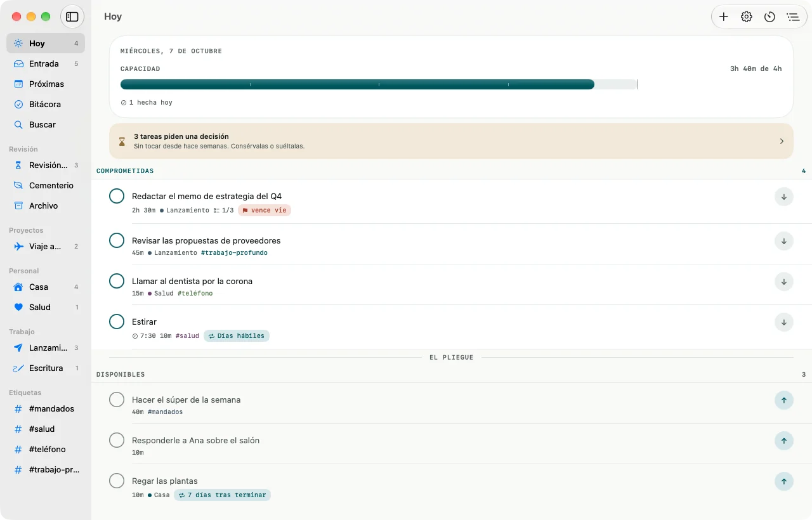The width and height of the screenshot is (812, 520).
Task: Open the list view toolbar icon
Action: click(792, 17)
